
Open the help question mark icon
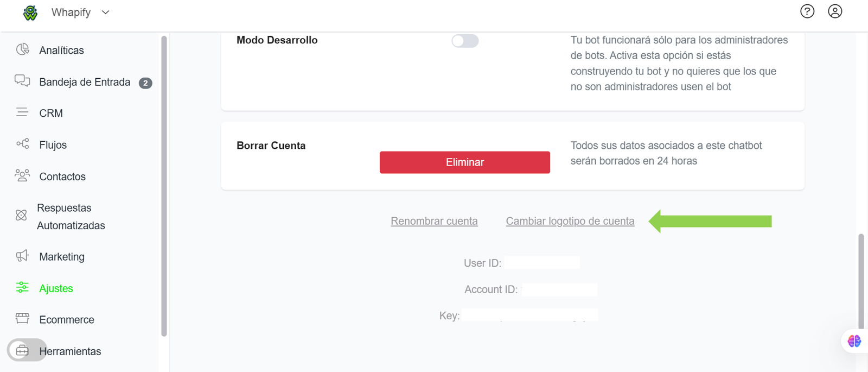click(x=807, y=11)
